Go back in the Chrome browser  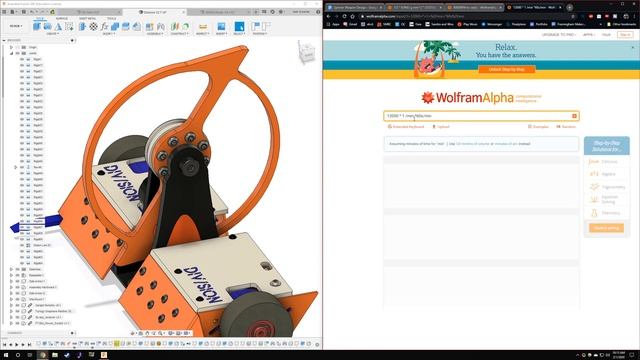coord(329,16)
